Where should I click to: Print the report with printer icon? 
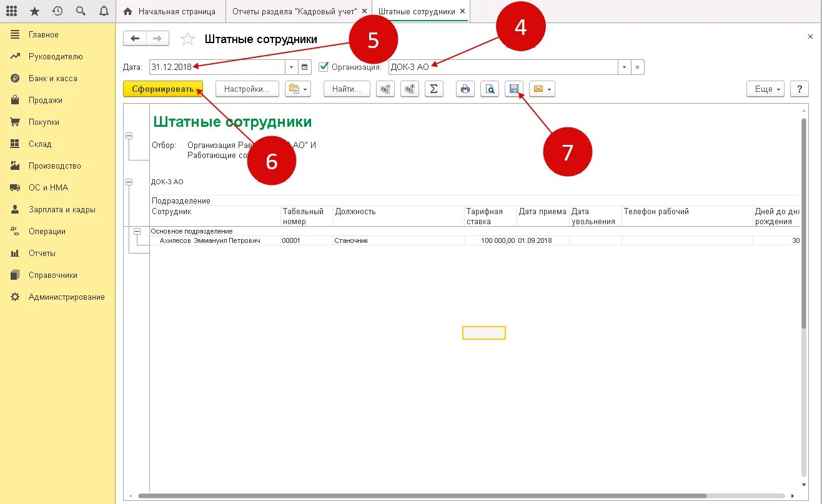coord(465,89)
